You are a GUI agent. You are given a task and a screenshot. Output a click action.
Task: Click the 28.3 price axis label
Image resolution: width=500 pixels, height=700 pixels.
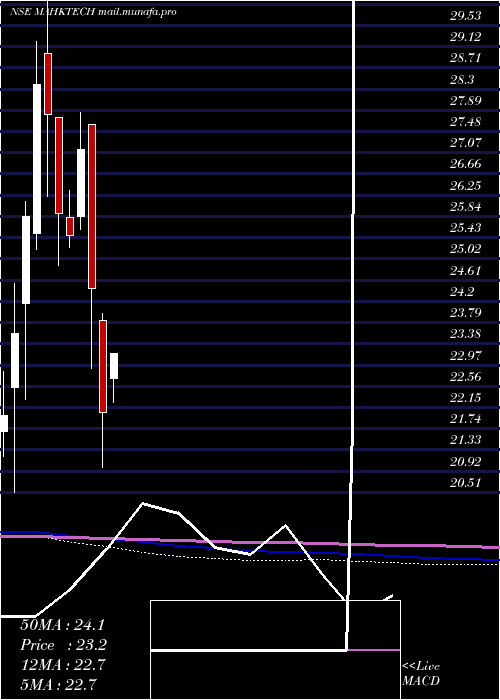pyautogui.click(x=462, y=80)
